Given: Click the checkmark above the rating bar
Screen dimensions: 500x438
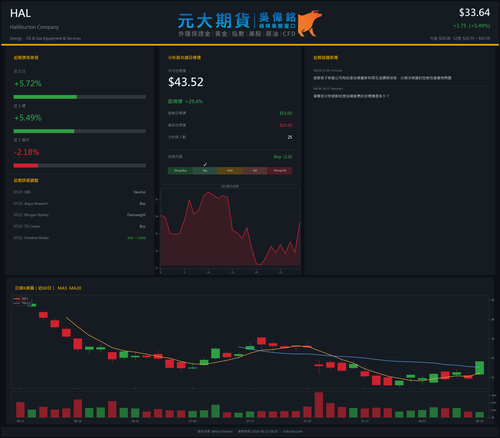Looking at the screenshot, I should coord(205,164).
